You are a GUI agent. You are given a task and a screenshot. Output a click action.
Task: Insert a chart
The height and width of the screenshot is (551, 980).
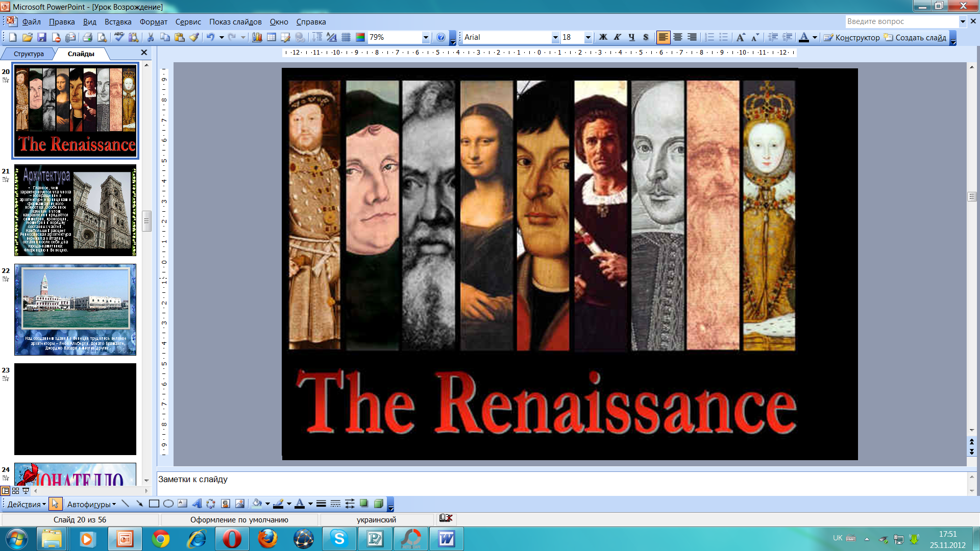point(257,37)
